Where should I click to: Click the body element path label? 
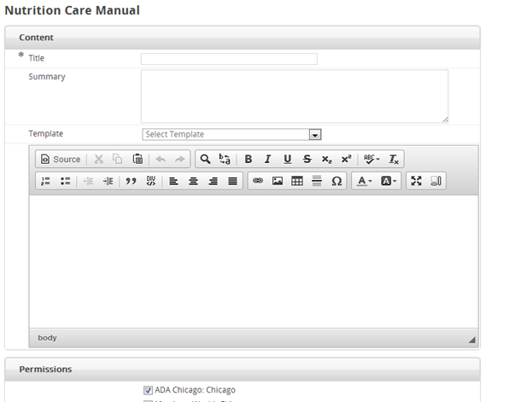click(x=47, y=338)
